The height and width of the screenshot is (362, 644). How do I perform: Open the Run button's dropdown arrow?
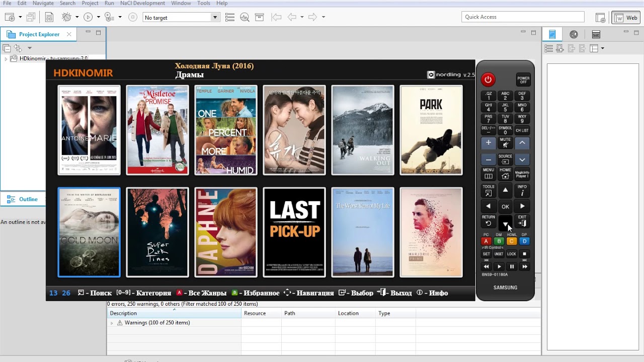99,17
